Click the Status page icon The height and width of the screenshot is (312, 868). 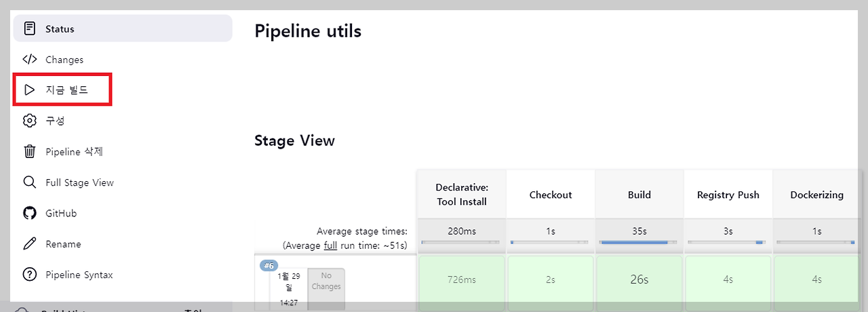29,28
